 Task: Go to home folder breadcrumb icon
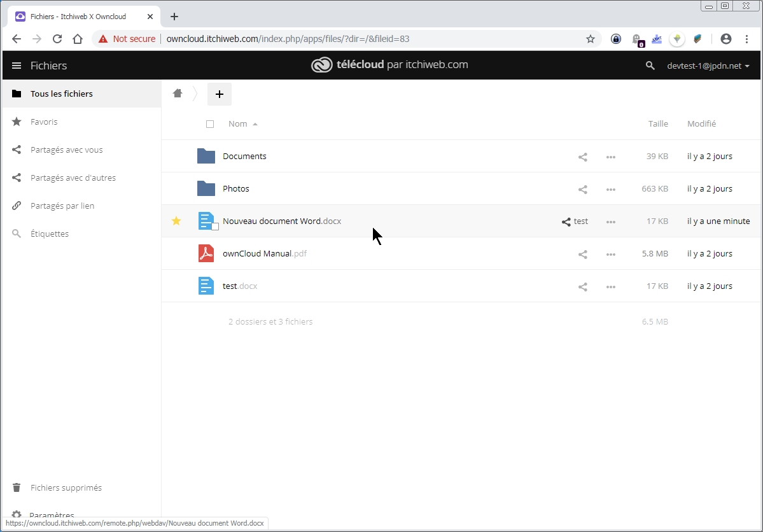[178, 94]
